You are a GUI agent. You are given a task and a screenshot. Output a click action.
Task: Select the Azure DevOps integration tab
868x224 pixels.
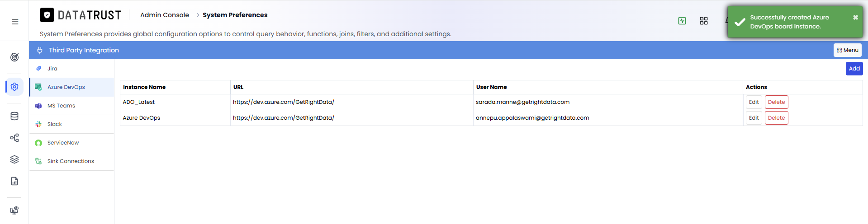pyautogui.click(x=71, y=87)
